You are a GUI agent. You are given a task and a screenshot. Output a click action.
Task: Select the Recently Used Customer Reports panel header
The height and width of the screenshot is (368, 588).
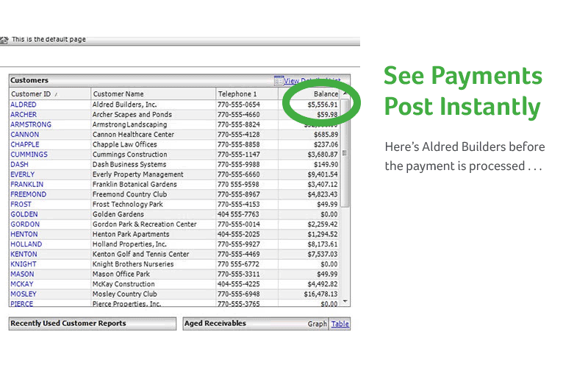pyautogui.click(x=92, y=323)
